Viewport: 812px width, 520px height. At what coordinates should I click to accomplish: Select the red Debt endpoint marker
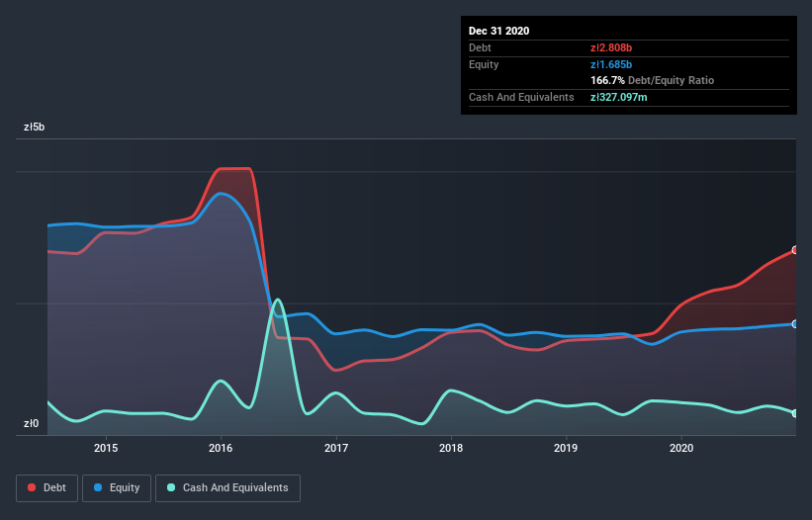click(x=795, y=250)
